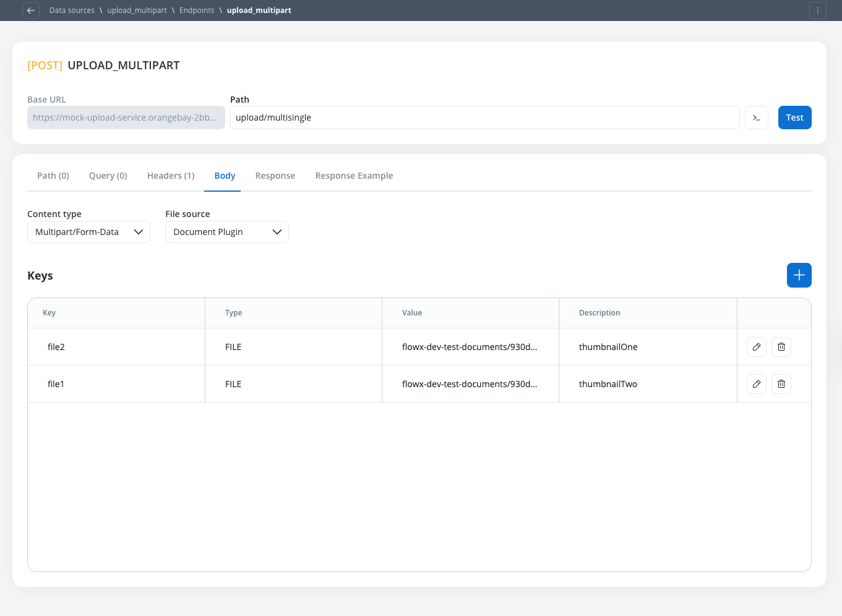This screenshot has height=616, width=842.
Task: Open the Response tab
Action: [275, 176]
